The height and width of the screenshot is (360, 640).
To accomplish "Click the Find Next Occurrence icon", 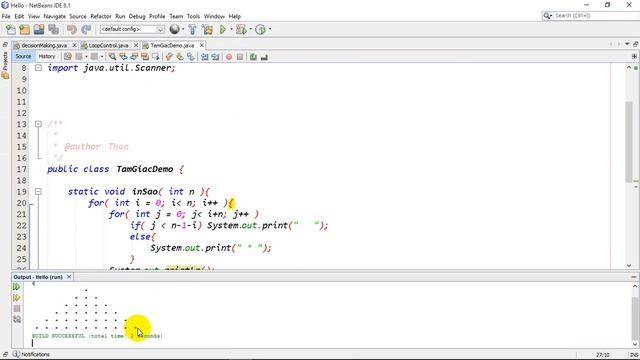I will [134, 57].
